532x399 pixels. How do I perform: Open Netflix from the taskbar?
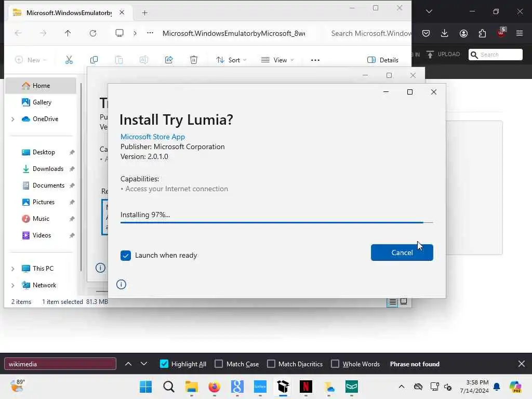[305, 387]
